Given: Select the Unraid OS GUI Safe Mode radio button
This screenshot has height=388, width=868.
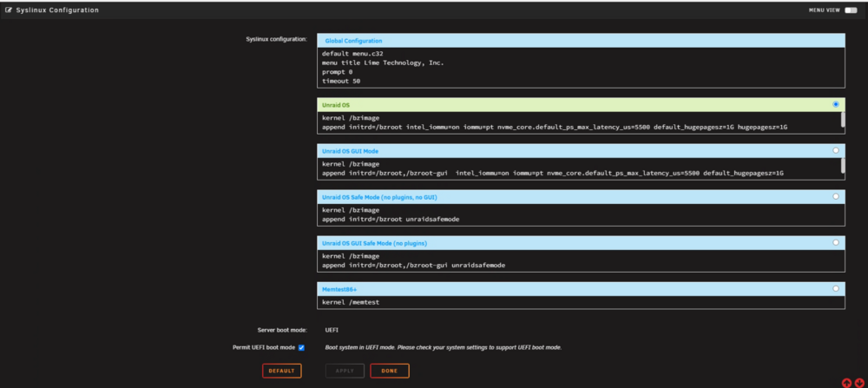Looking at the screenshot, I should point(835,242).
